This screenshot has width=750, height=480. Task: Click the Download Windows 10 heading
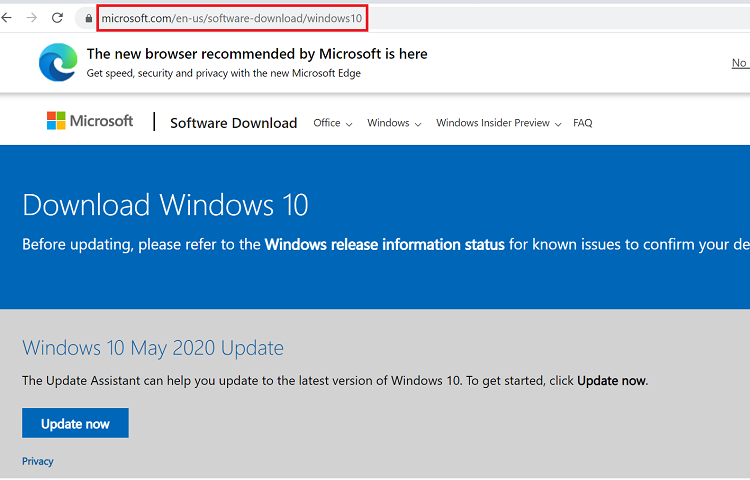(165, 205)
